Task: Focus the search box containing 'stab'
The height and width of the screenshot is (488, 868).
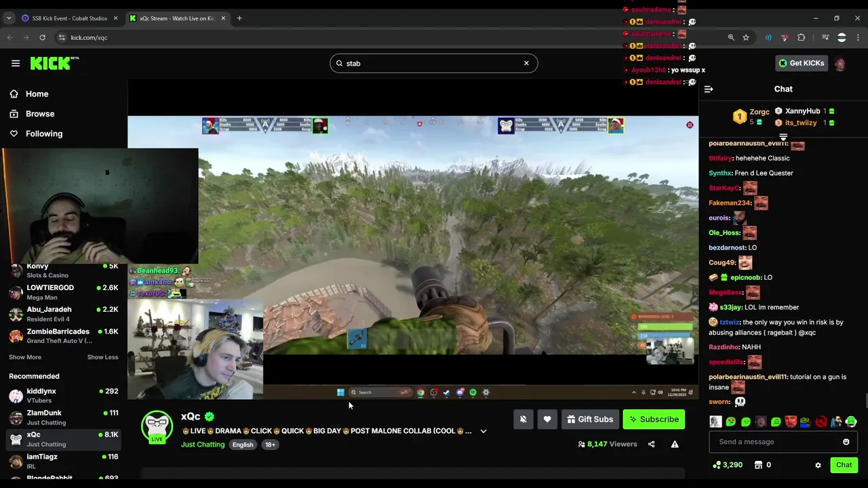Action: 433,63
